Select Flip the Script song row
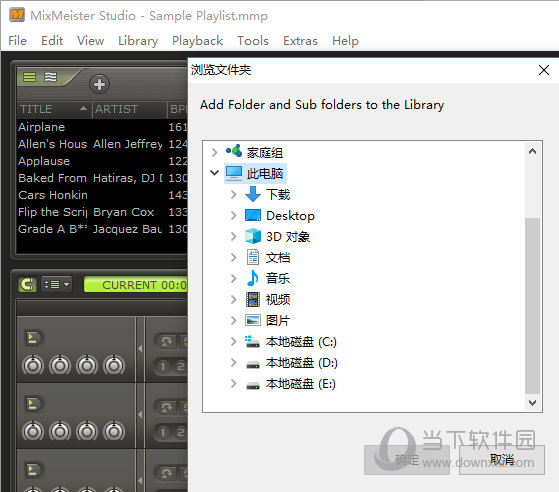The height and width of the screenshot is (492, 559). point(102,212)
